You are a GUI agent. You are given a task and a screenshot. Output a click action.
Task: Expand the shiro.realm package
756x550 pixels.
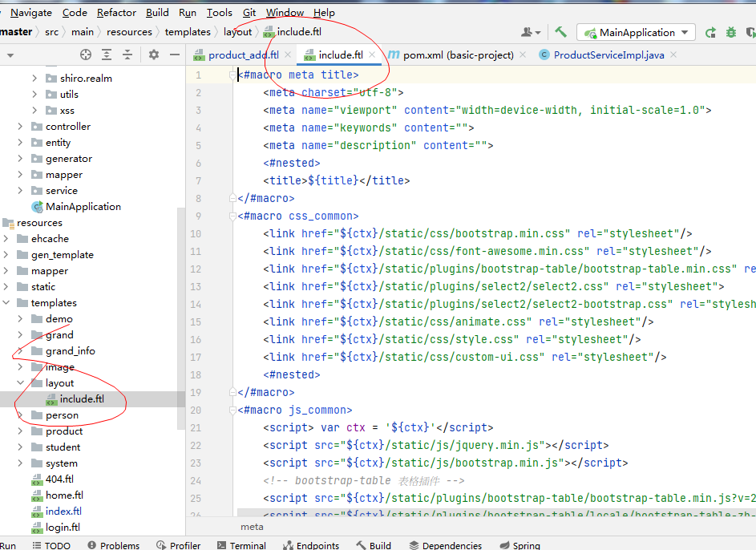34,78
